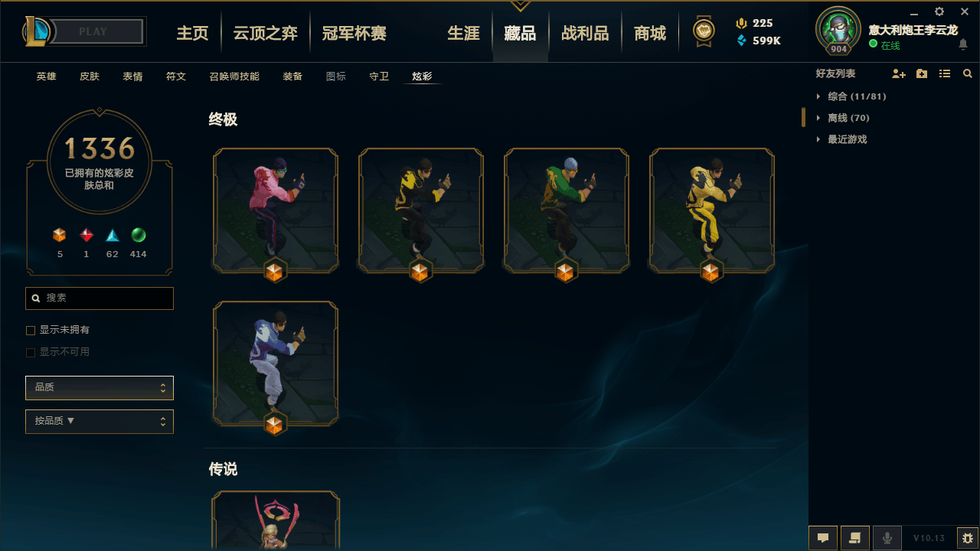Open the missions trophy icon
Image resolution: width=980 pixels, height=551 pixels.
click(704, 32)
